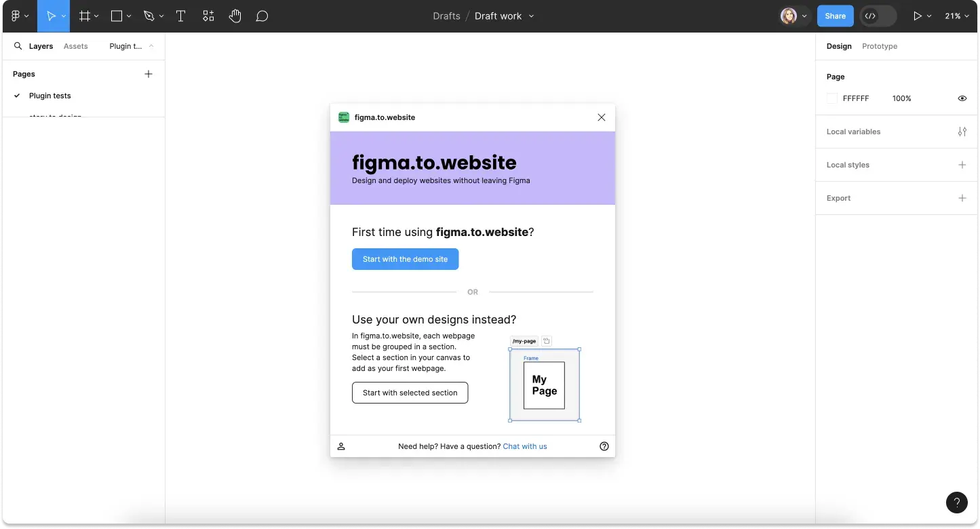Screen dimensions: 980x529
Task: Open the 21% zoom level dropdown
Action: point(956,16)
